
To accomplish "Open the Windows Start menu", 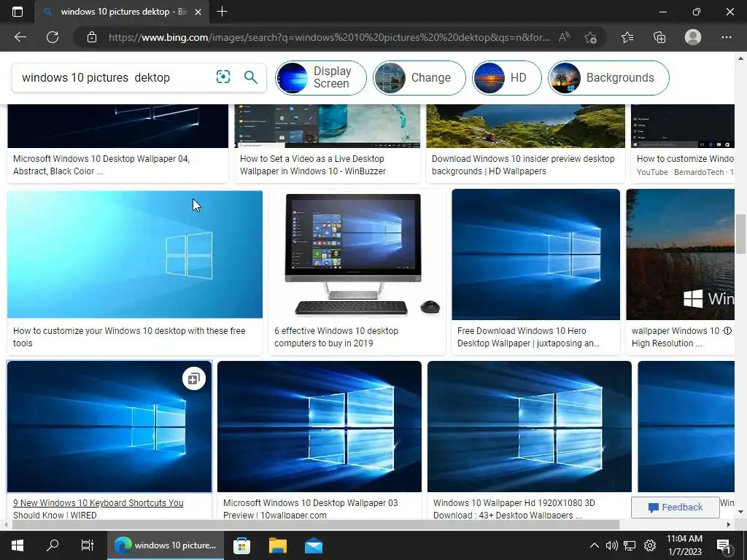I will [18, 545].
